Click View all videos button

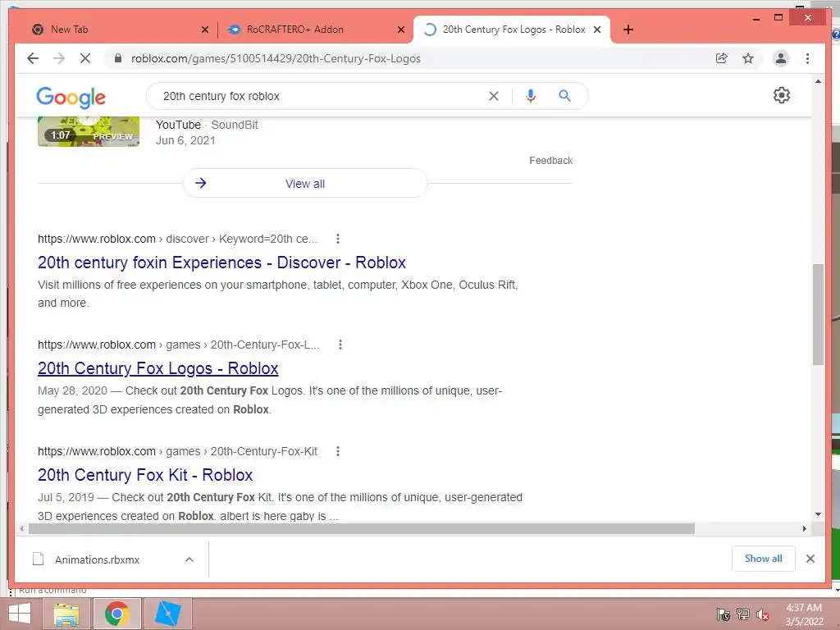tap(305, 183)
